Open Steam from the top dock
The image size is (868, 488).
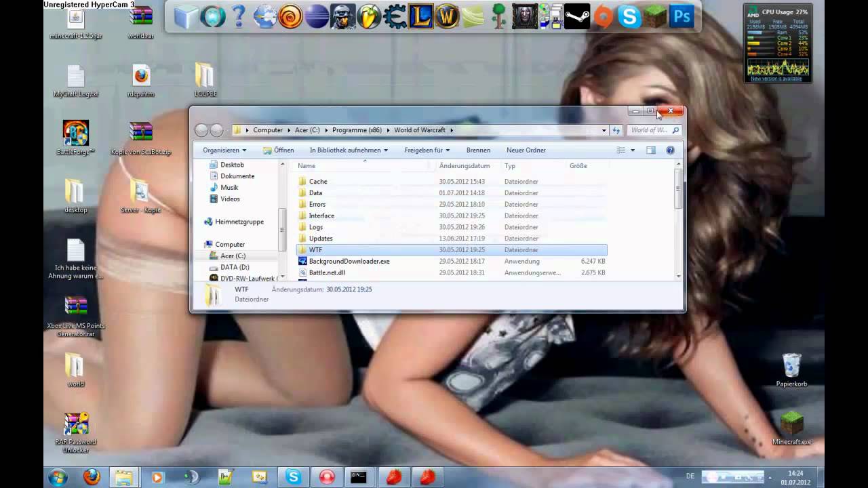click(x=577, y=16)
